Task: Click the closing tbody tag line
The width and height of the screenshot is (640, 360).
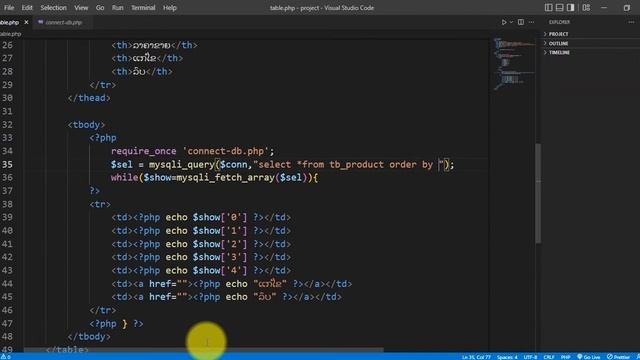Action: pos(89,337)
